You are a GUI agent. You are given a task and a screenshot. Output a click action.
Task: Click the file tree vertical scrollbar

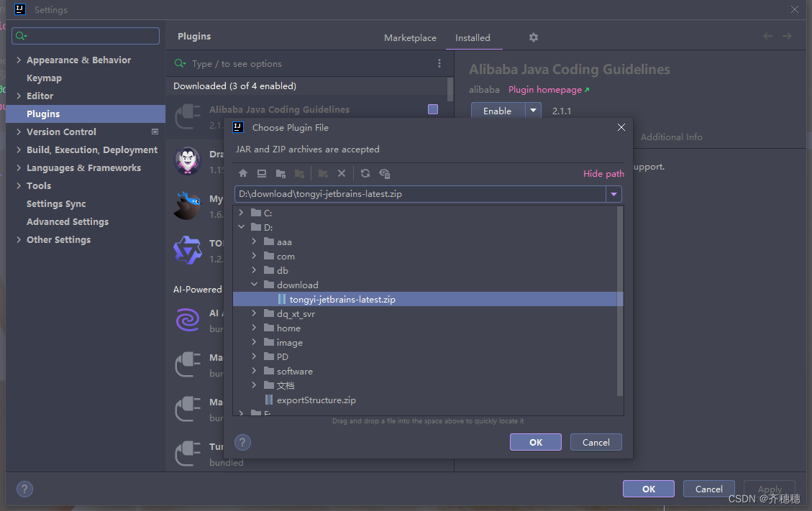(x=620, y=301)
